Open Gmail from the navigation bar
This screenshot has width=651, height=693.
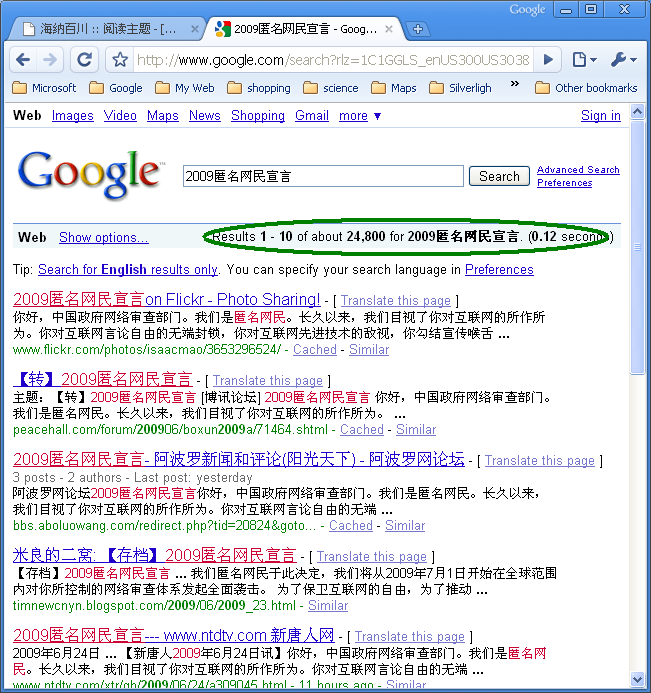(x=312, y=116)
